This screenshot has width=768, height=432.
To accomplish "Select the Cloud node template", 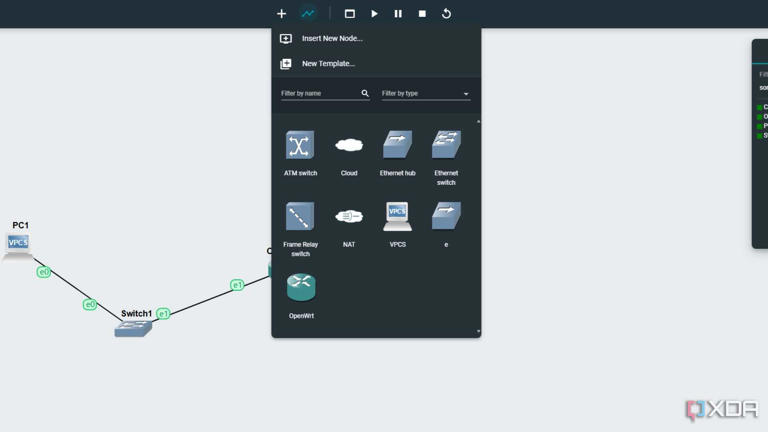I will point(349,146).
